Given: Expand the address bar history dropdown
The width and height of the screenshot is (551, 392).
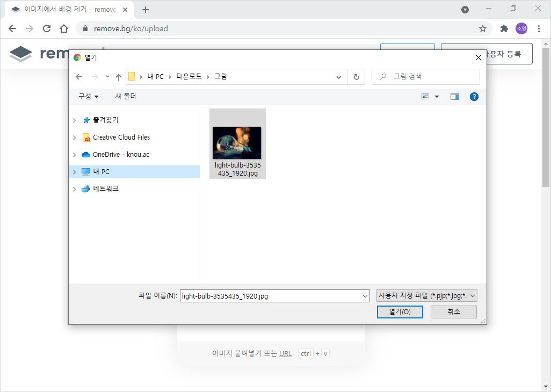Looking at the screenshot, I should tap(339, 77).
